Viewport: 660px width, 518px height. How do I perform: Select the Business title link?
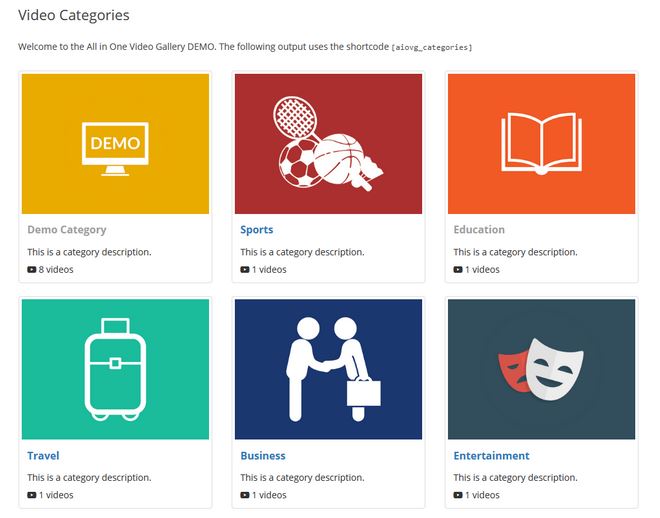[263, 456]
